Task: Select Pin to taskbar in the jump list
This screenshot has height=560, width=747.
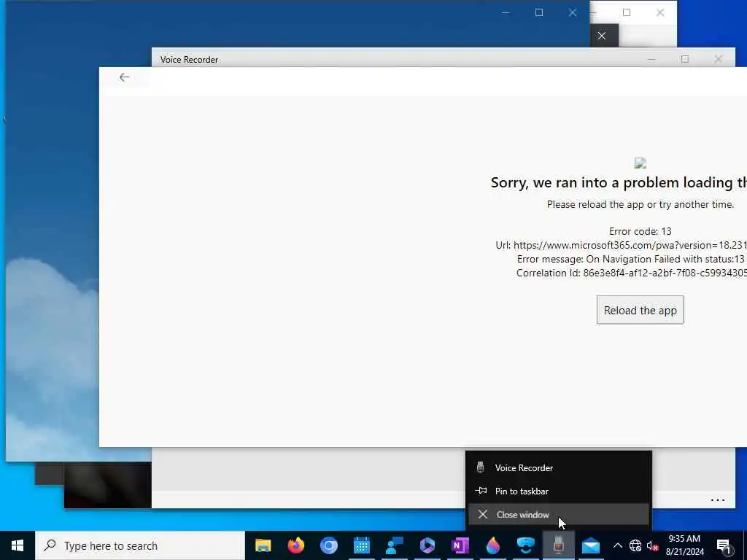Action: tap(558, 491)
